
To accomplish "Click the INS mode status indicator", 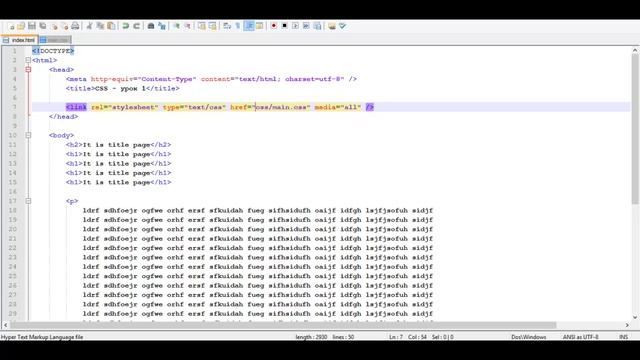I will click(x=623, y=337).
